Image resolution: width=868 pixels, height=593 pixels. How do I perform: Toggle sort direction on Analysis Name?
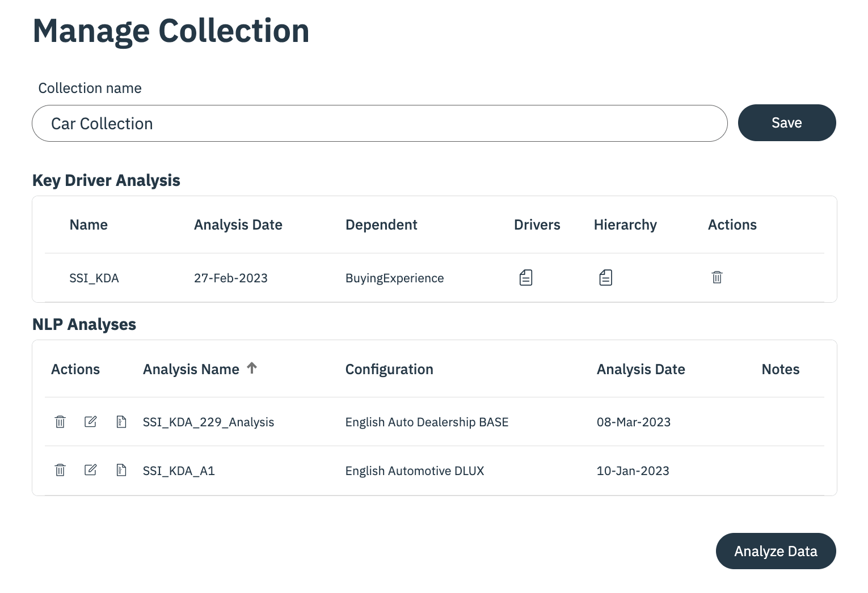(x=252, y=368)
